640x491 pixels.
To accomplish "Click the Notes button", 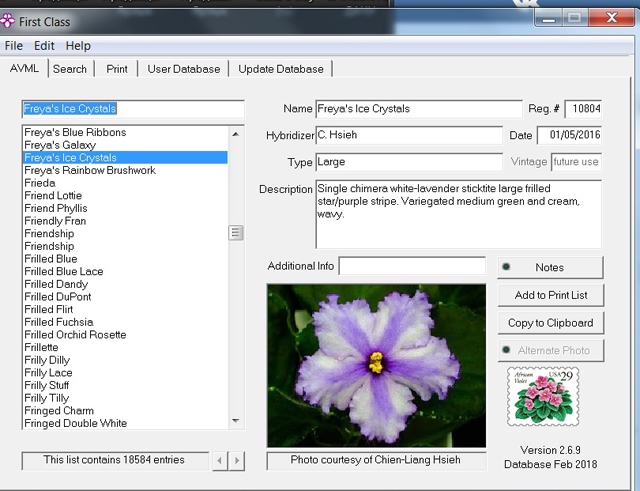I will [550, 267].
